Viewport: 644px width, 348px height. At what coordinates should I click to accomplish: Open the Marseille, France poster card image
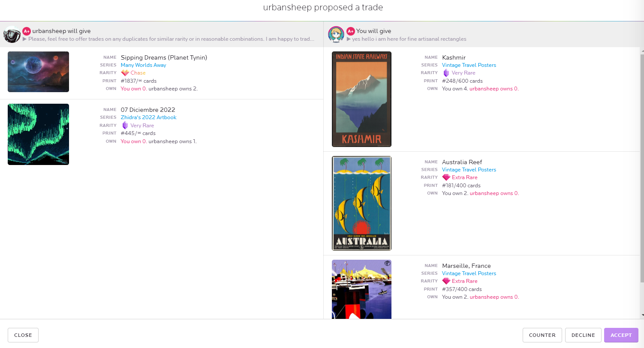coord(361,289)
